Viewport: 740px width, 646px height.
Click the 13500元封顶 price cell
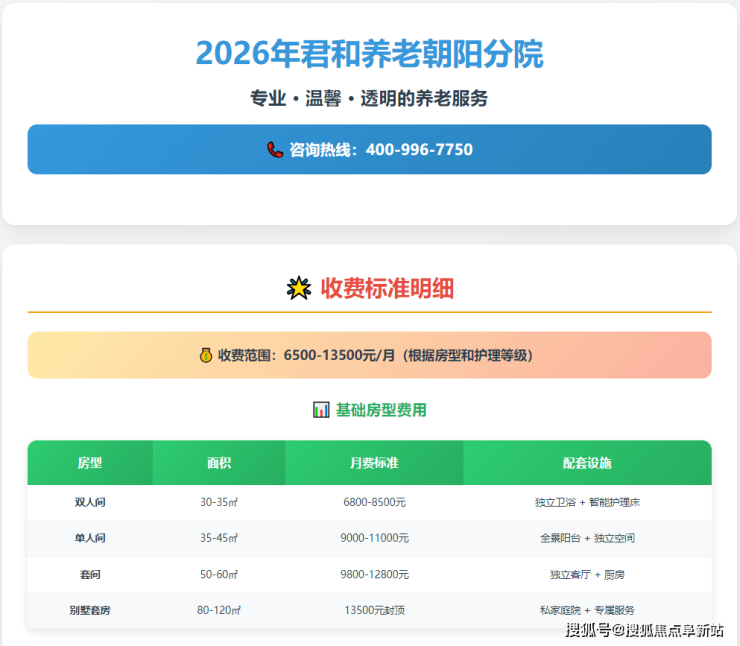pos(374,610)
